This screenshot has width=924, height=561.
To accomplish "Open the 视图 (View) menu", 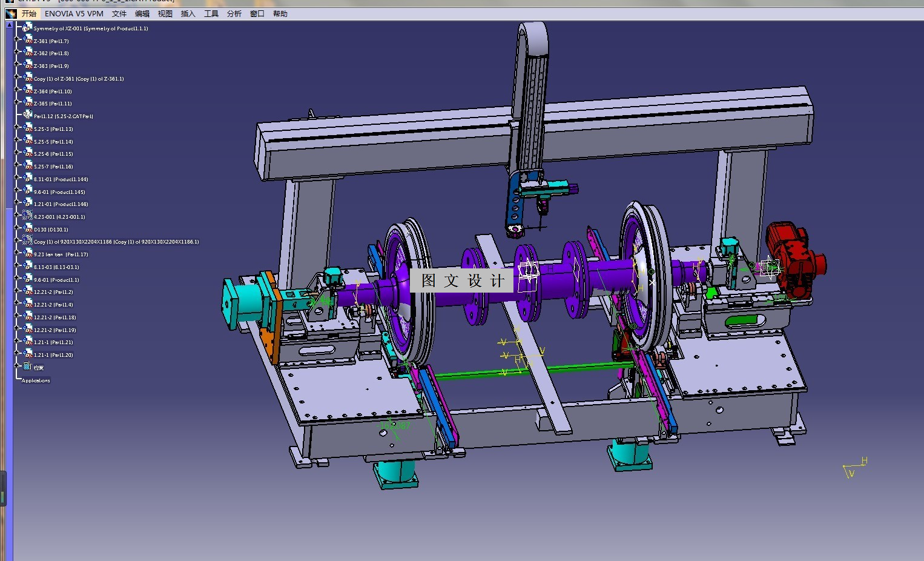I will point(165,13).
